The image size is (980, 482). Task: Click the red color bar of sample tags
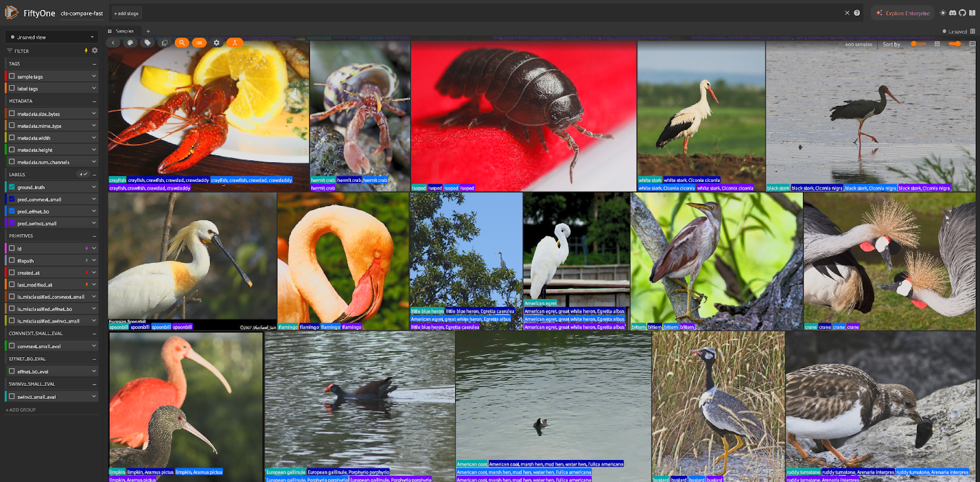6,77
